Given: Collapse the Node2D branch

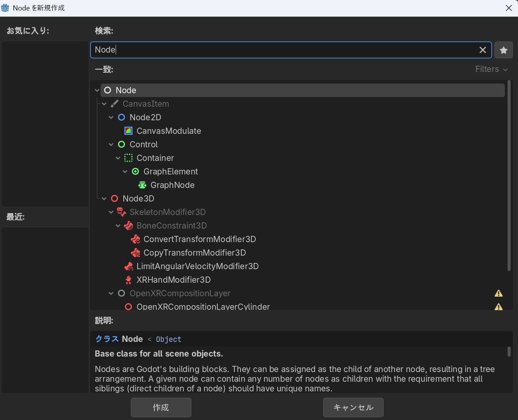Looking at the screenshot, I should pos(111,117).
